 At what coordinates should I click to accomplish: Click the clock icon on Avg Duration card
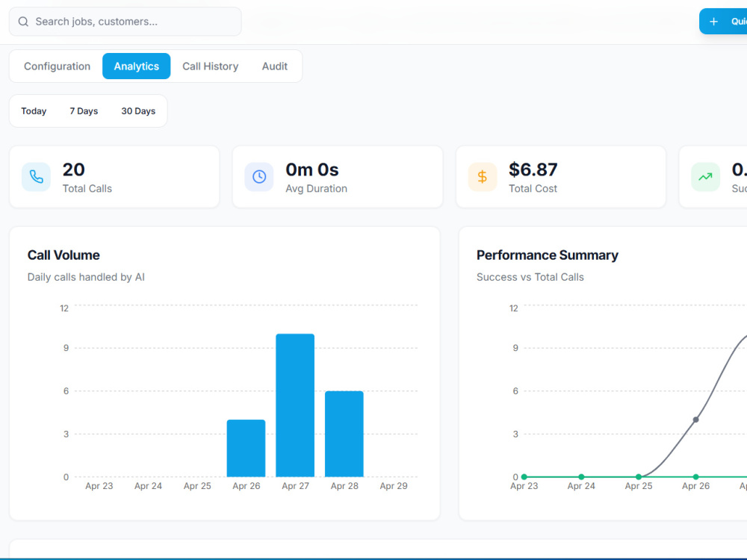(259, 177)
